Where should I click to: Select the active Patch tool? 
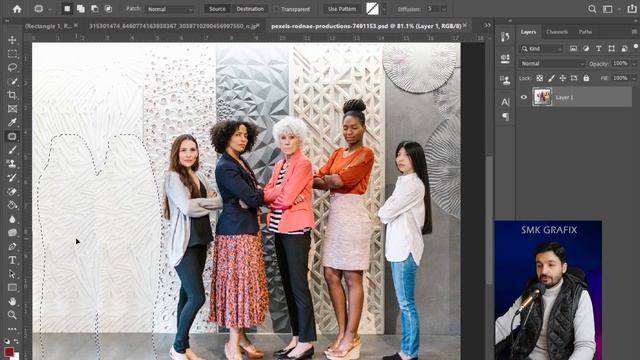pyautogui.click(x=12, y=136)
